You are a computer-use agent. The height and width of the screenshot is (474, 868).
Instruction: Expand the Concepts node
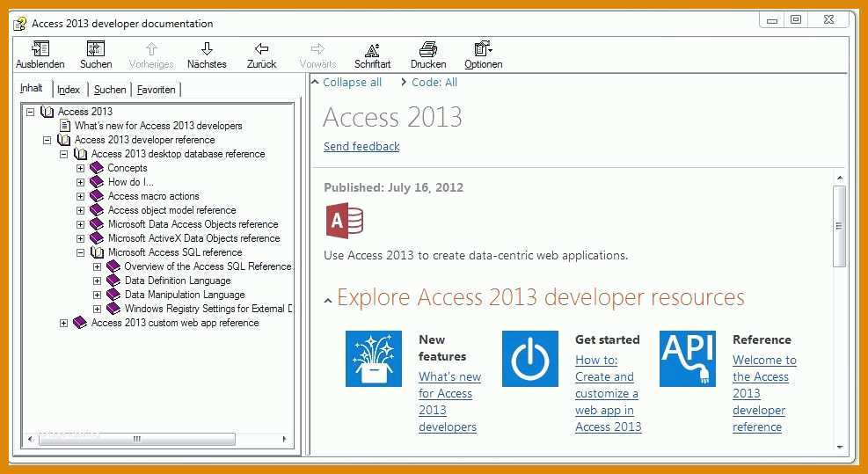tap(80, 168)
